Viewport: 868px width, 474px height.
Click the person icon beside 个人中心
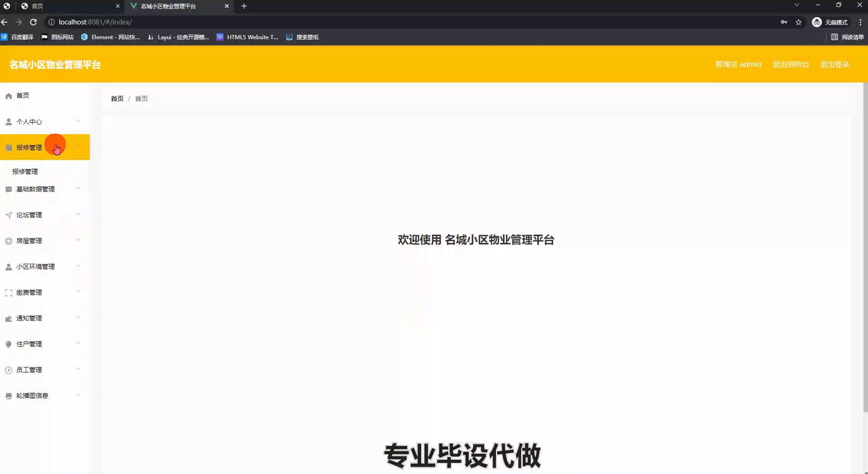[8, 122]
